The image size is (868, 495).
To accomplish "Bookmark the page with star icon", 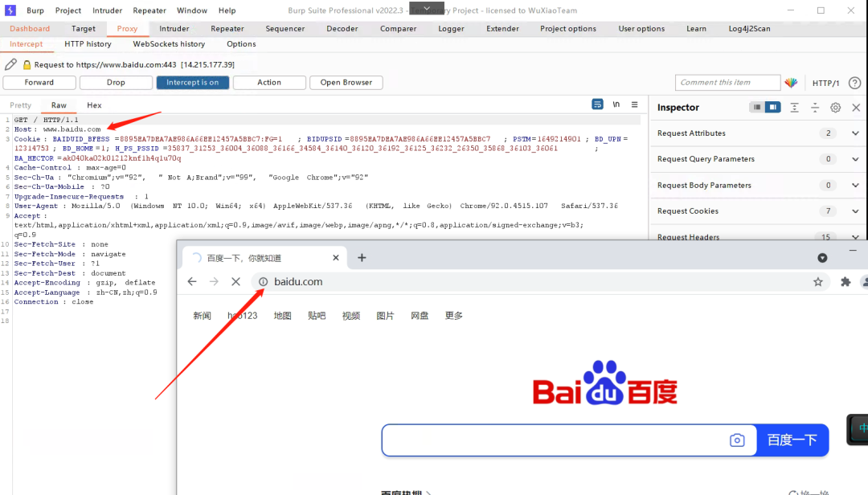I will click(x=818, y=282).
